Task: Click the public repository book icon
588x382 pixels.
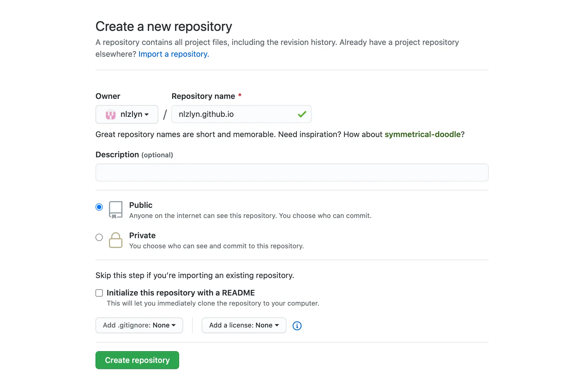Action: [115, 210]
